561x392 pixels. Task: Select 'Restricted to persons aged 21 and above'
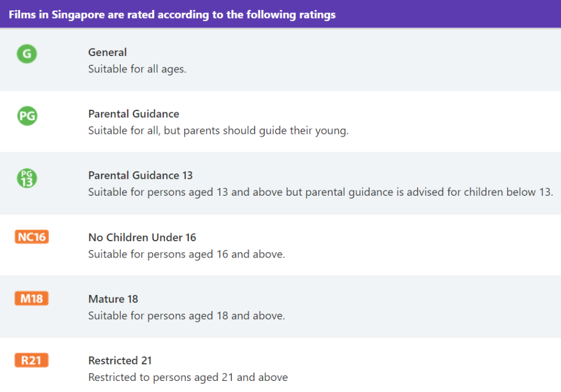(x=188, y=377)
